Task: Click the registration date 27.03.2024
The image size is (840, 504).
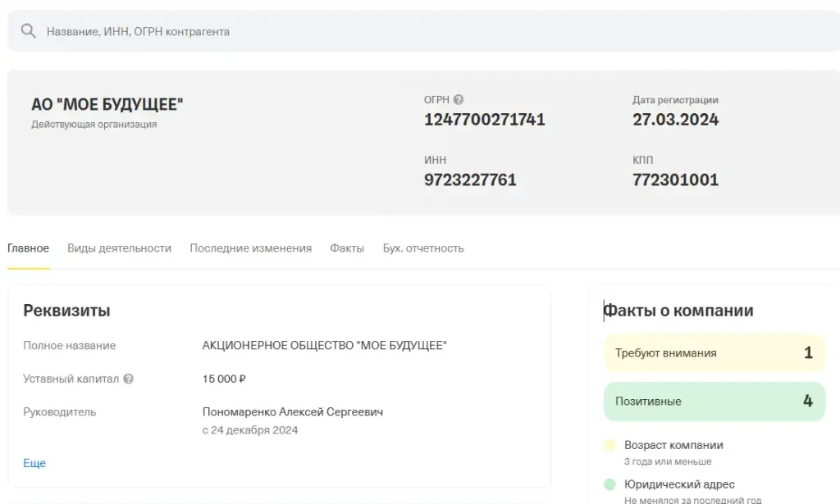Action: click(676, 120)
